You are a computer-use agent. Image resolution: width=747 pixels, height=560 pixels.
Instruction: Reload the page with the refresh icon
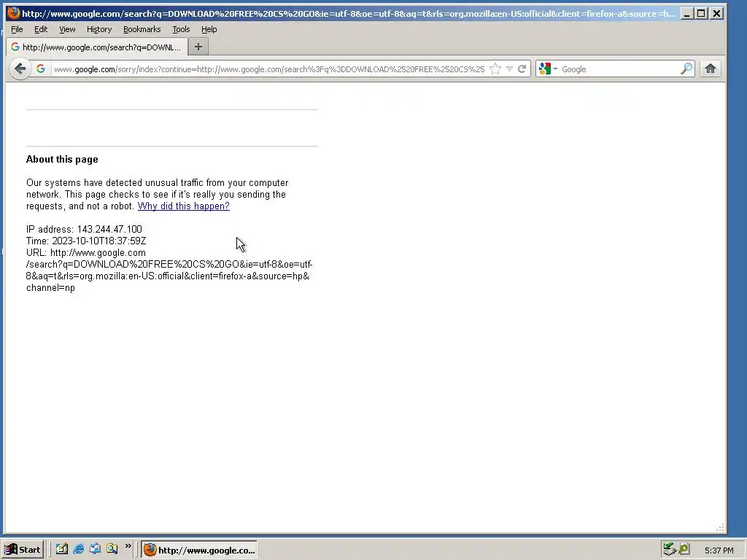pyautogui.click(x=522, y=69)
